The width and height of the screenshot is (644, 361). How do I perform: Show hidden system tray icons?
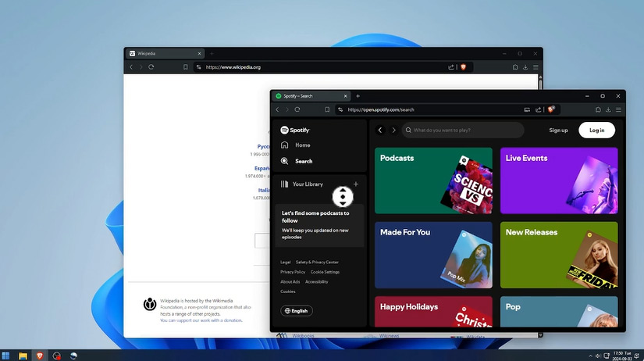click(590, 356)
